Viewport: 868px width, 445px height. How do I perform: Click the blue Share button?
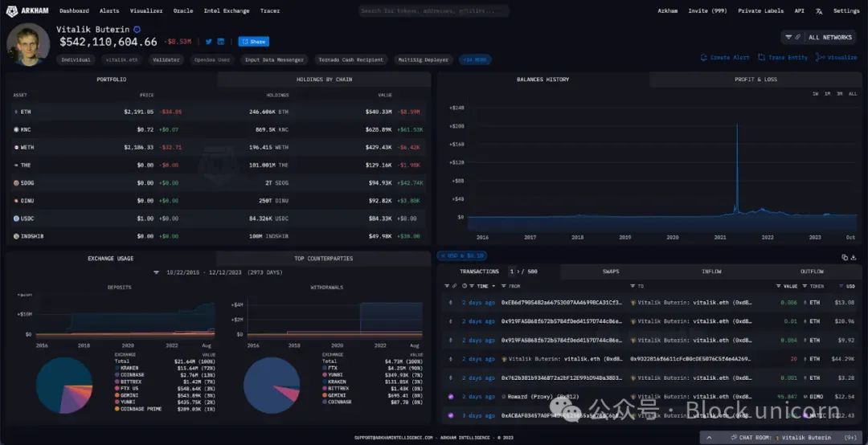pos(253,42)
